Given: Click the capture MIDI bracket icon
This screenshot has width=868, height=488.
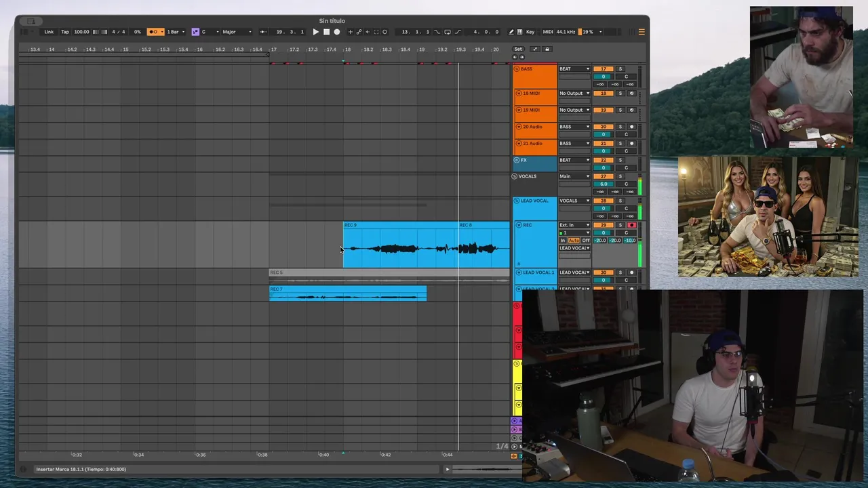Looking at the screenshot, I should 376,32.
